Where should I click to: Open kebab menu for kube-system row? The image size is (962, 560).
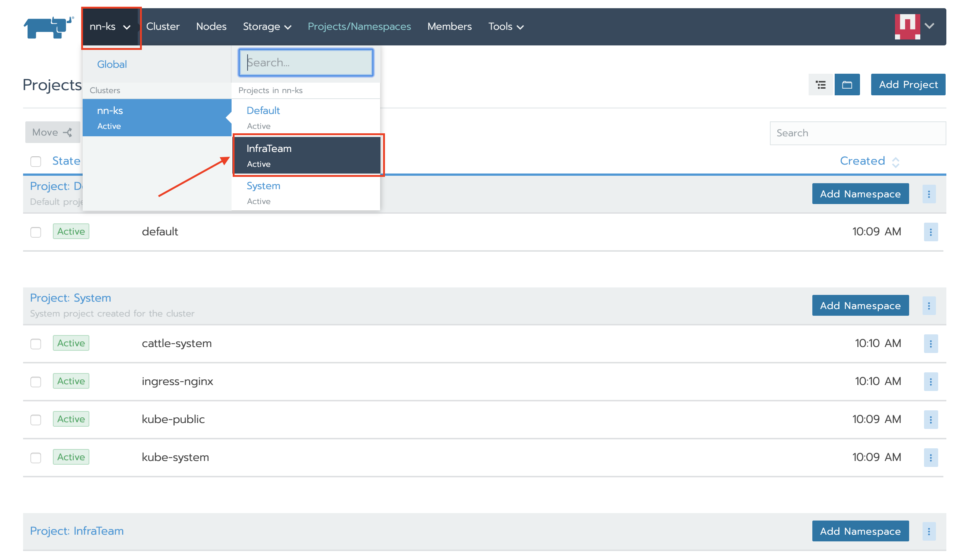[x=930, y=458]
